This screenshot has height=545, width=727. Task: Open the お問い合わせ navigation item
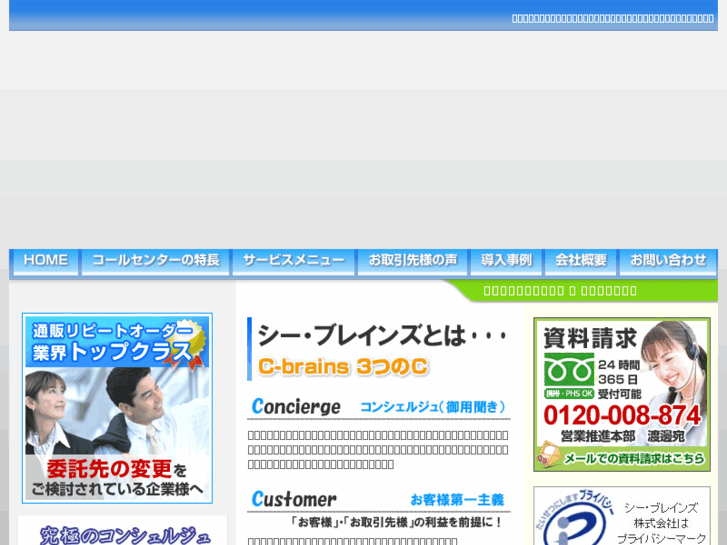click(668, 261)
